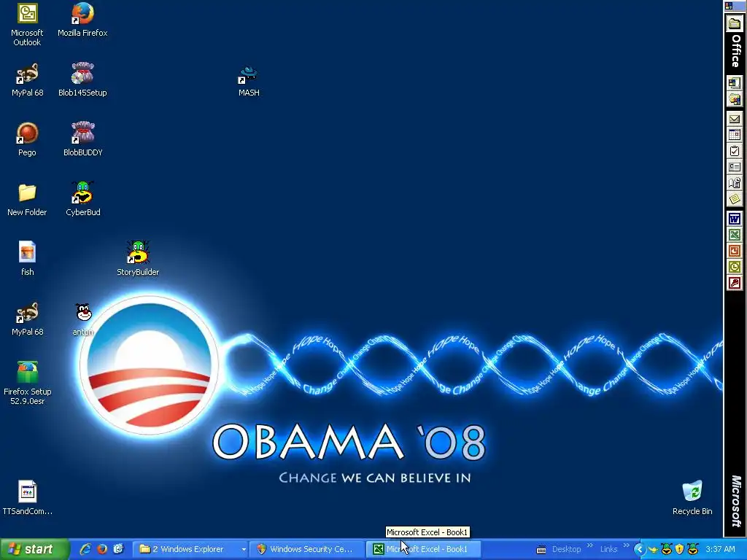Select the MyPal 68 shortcut beside anton
Image resolution: width=747 pixels, height=560 pixels.
click(27, 319)
